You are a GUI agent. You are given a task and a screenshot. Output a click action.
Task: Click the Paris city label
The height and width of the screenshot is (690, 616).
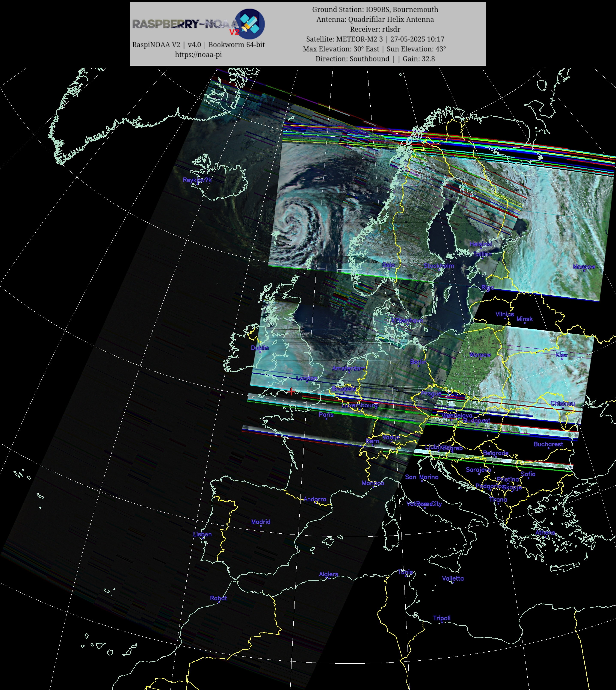(x=326, y=415)
